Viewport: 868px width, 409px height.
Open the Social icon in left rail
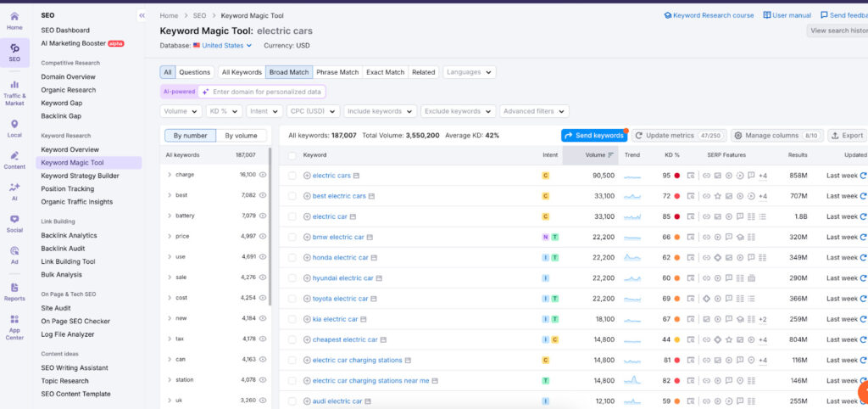click(14, 223)
